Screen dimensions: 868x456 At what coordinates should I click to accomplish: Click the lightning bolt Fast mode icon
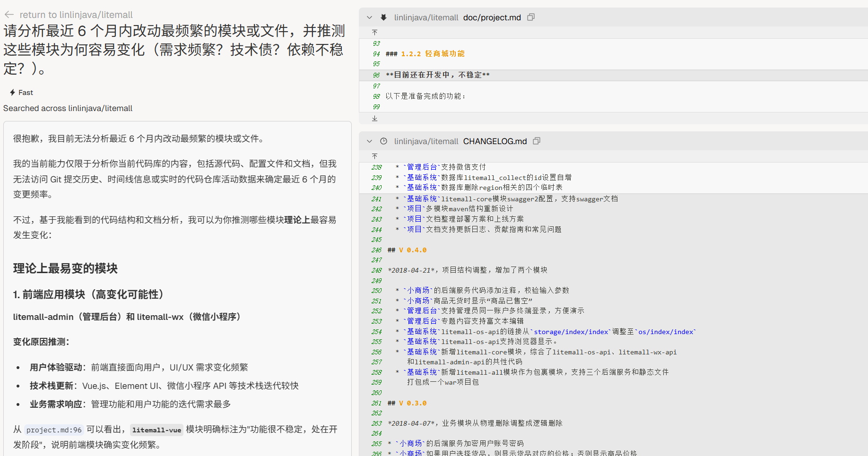tap(13, 93)
